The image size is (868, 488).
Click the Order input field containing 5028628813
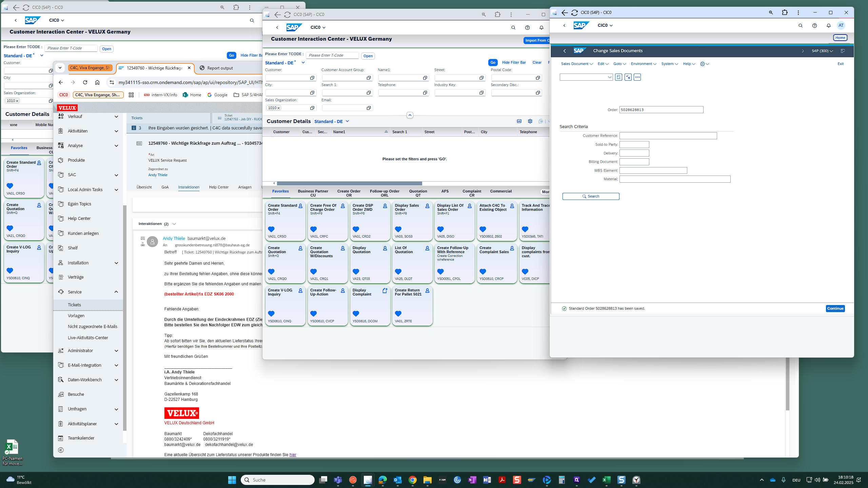point(661,110)
